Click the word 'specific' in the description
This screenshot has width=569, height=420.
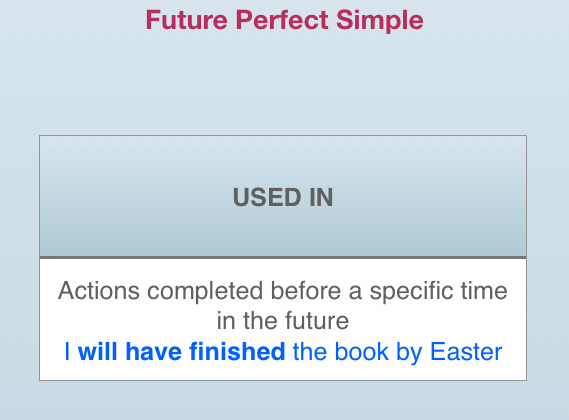tap(412, 292)
